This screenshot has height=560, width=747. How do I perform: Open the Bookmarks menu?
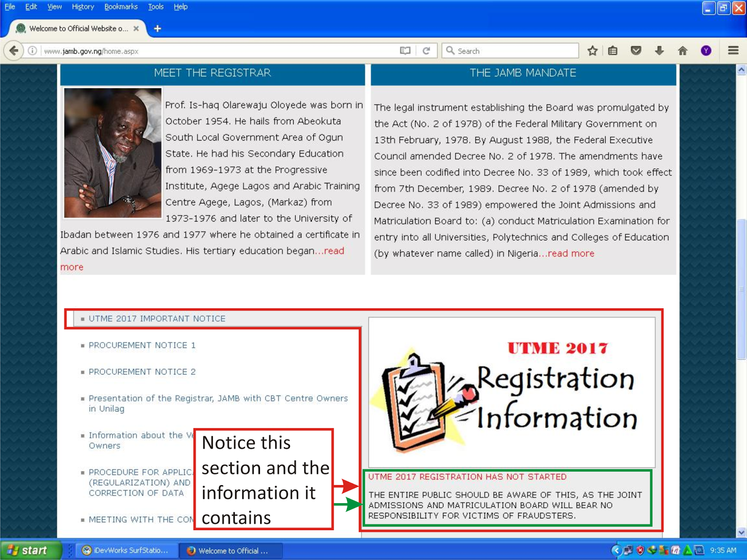click(121, 7)
